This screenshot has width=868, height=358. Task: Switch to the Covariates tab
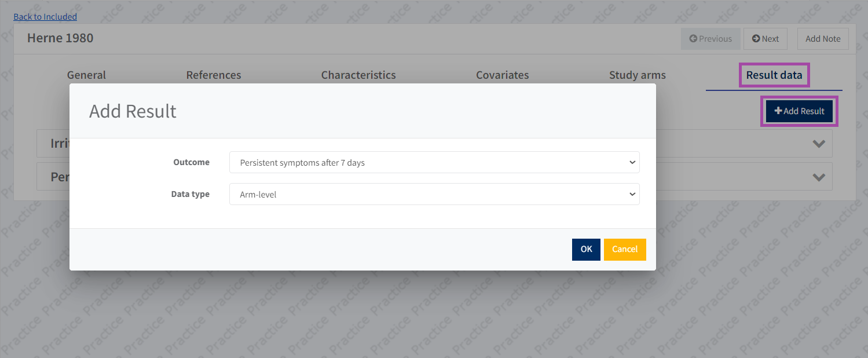[x=502, y=75]
